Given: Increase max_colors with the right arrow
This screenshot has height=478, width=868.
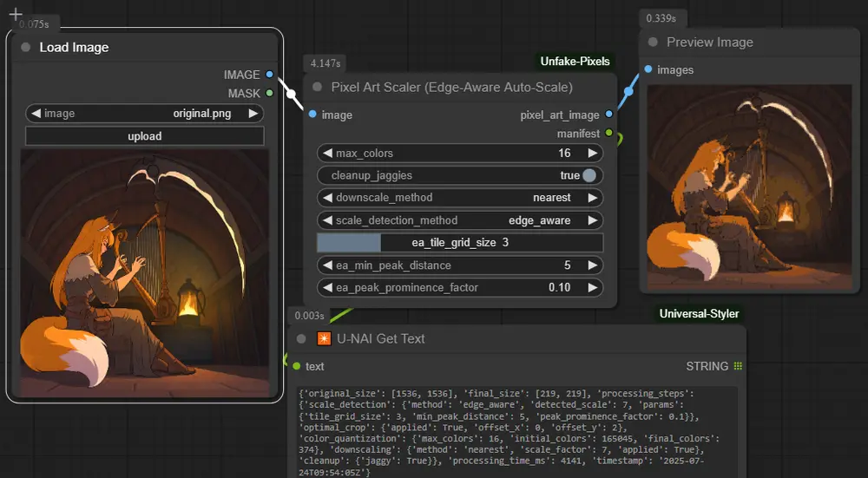Looking at the screenshot, I should (592, 153).
